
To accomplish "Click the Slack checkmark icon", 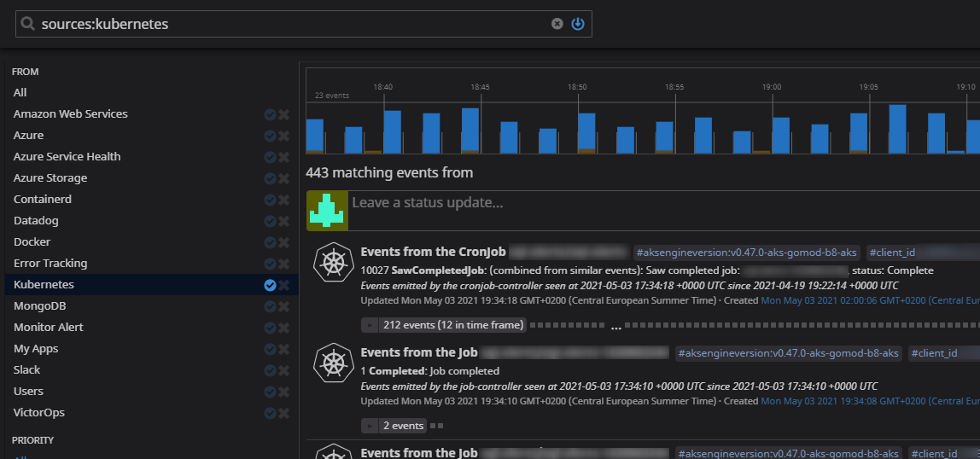I will coord(270,370).
